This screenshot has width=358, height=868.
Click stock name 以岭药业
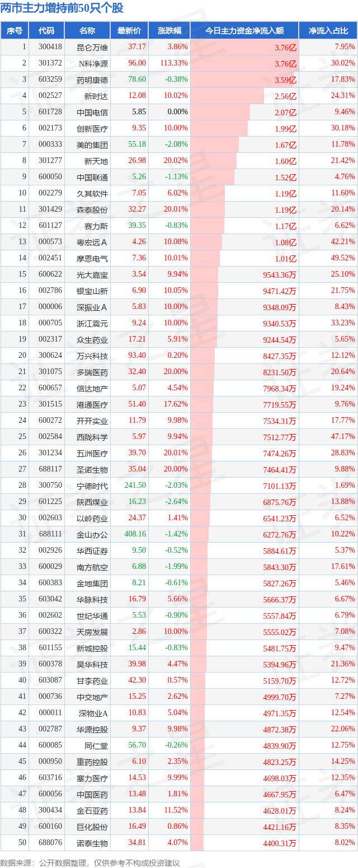tap(92, 518)
